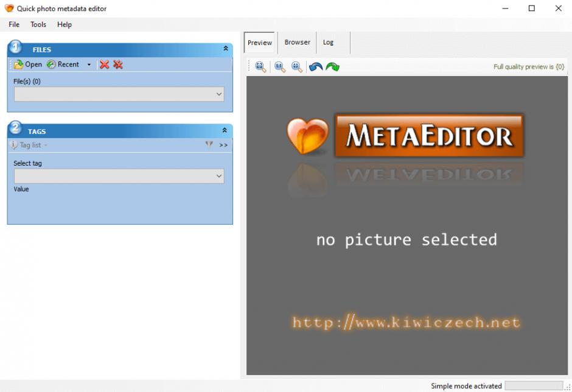Click the TAGS step 2 badge icon
572x392 pixels.
pyautogui.click(x=15, y=128)
